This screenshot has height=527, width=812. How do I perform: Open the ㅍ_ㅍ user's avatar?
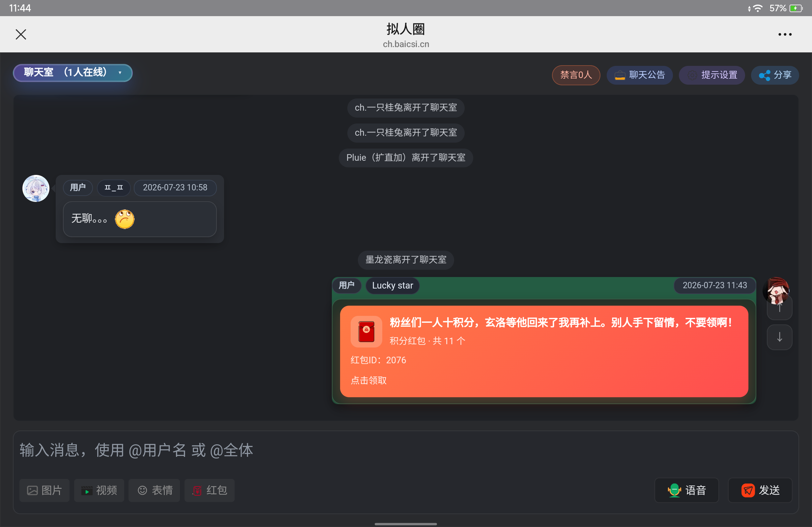tap(36, 188)
